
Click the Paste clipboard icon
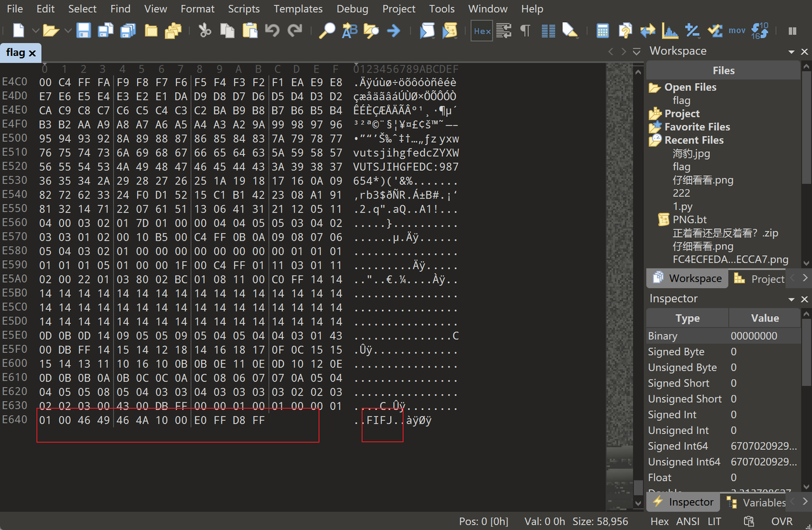pos(250,30)
